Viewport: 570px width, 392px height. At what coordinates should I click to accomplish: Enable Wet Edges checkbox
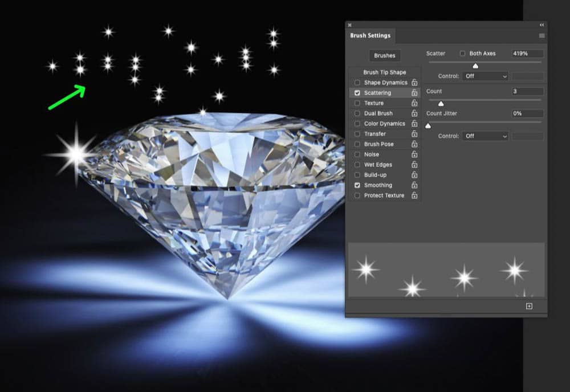[357, 165]
